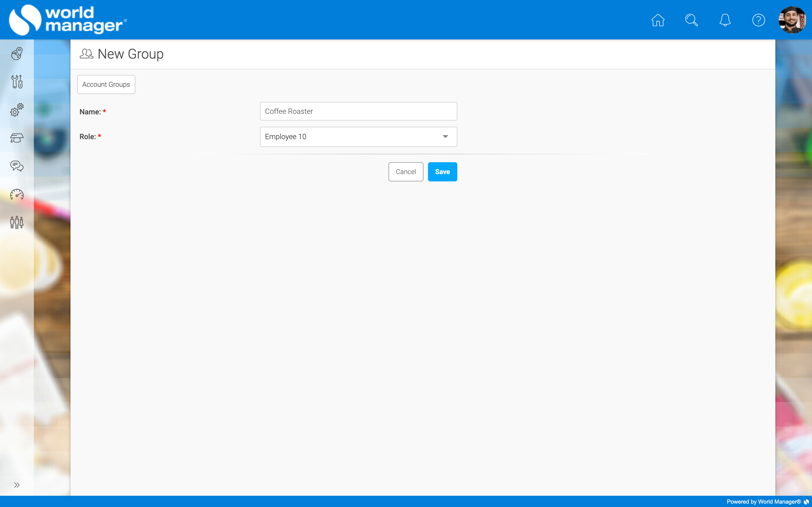Click the World Manager logo

[68, 20]
